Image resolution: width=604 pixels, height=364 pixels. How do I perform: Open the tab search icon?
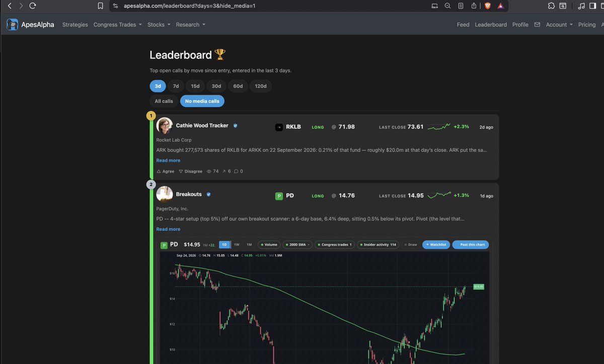pos(563,6)
